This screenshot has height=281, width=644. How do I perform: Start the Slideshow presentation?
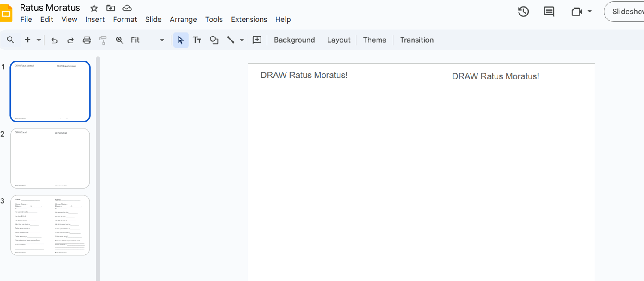click(625, 12)
